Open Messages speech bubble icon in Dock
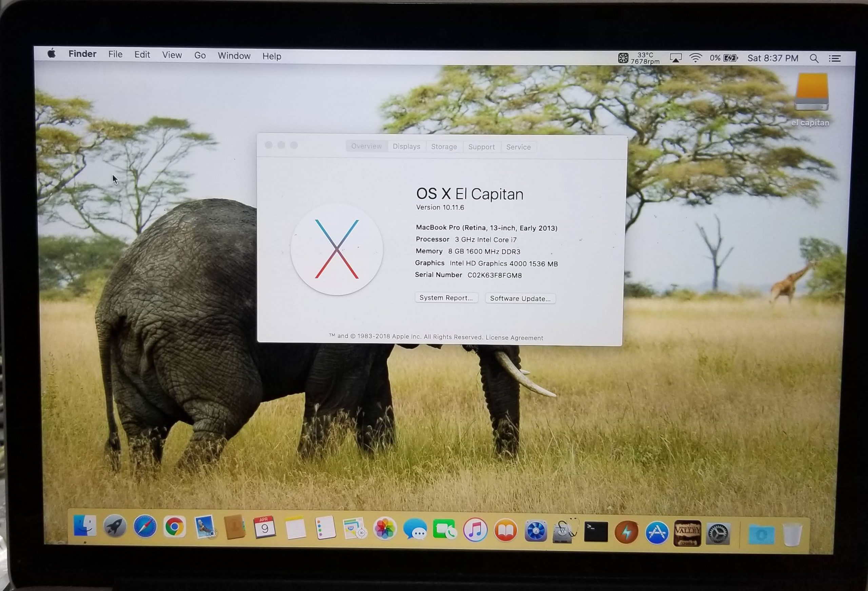The height and width of the screenshot is (591, 868). tap(415, 530)
